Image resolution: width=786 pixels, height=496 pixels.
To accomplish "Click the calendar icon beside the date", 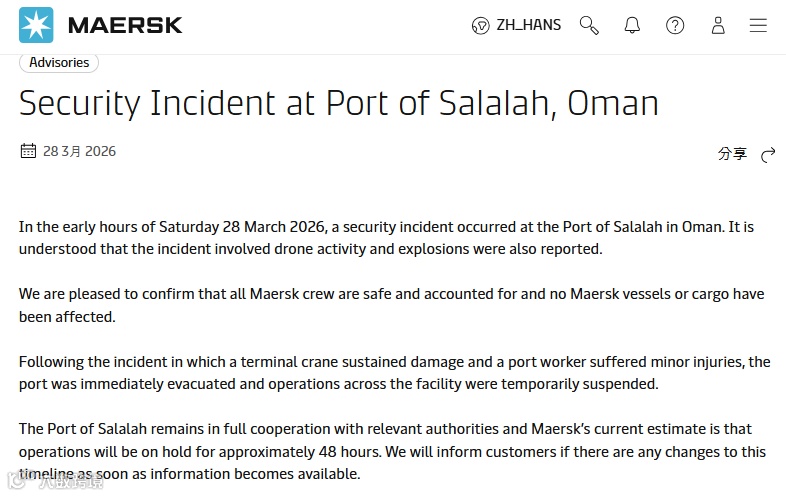I will coord(28,151).
